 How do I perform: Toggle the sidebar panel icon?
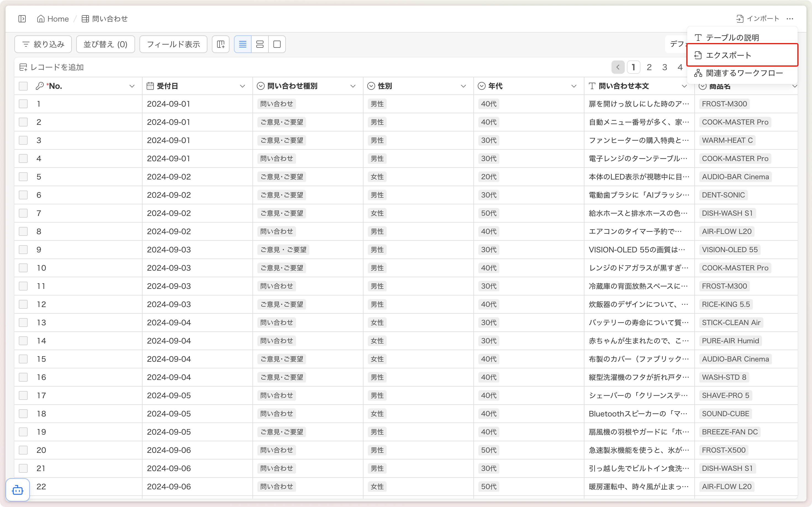[22, 19]
